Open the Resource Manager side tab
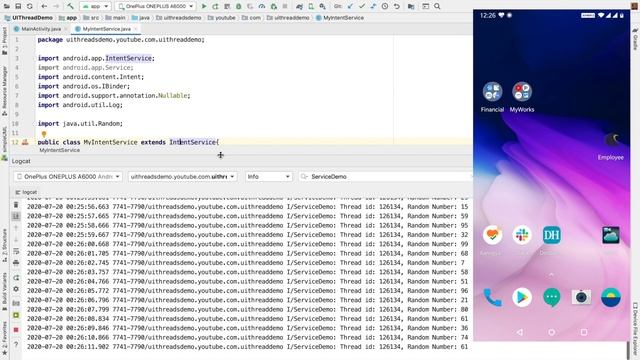 pos(4,91)
